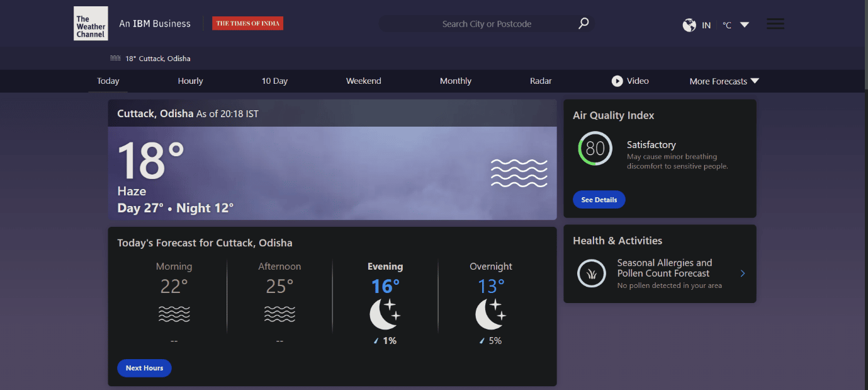Click the Day 27° • Night 12° text

(x=176, y=208)
